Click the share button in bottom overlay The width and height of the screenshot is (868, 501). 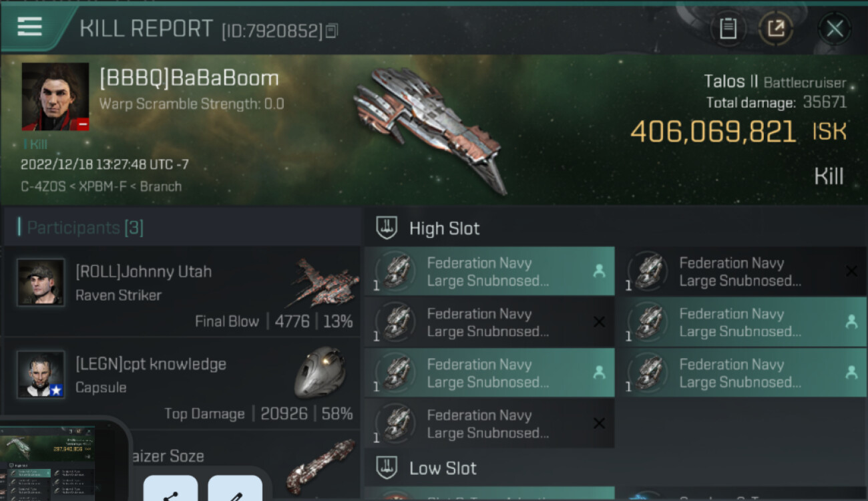pyautogui.click(x=171, y=488)
